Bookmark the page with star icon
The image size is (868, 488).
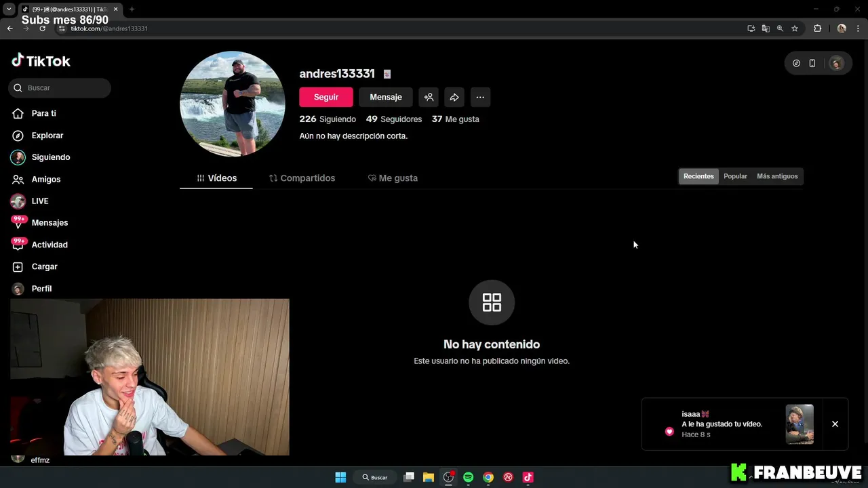795,28
